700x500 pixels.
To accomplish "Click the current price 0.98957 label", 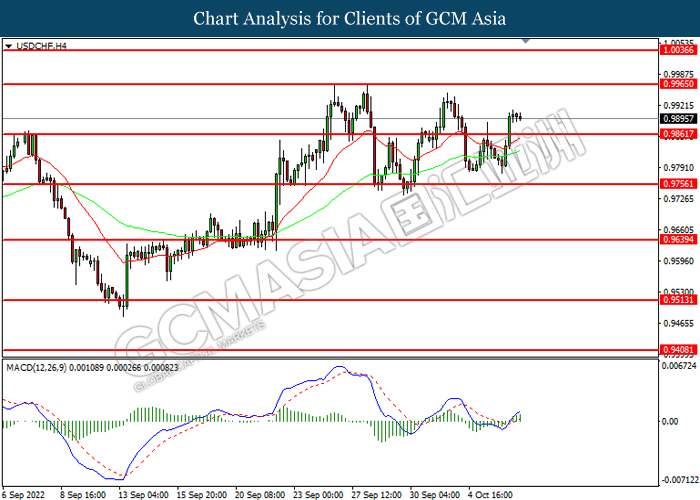I will 678,119.
